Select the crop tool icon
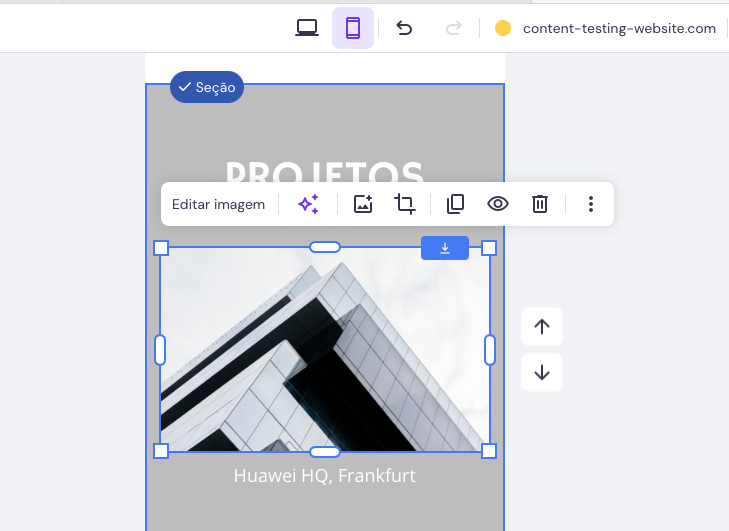Screen dimensions: 729x531 click(x=404, y=204)
